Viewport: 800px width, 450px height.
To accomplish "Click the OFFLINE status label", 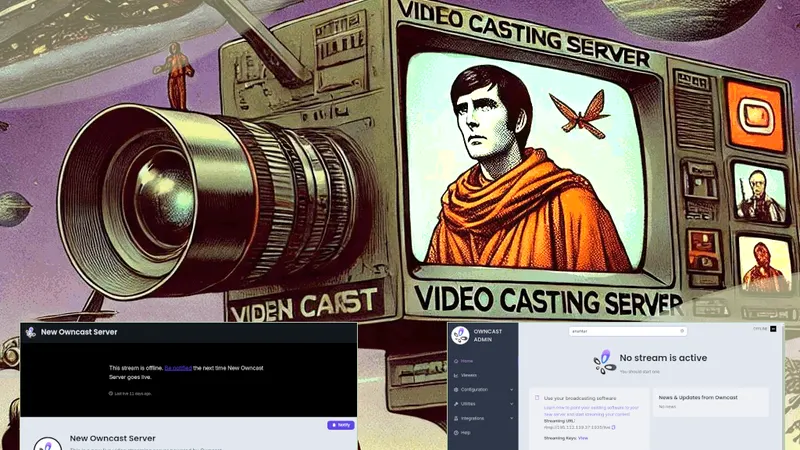I will (760, 329).
